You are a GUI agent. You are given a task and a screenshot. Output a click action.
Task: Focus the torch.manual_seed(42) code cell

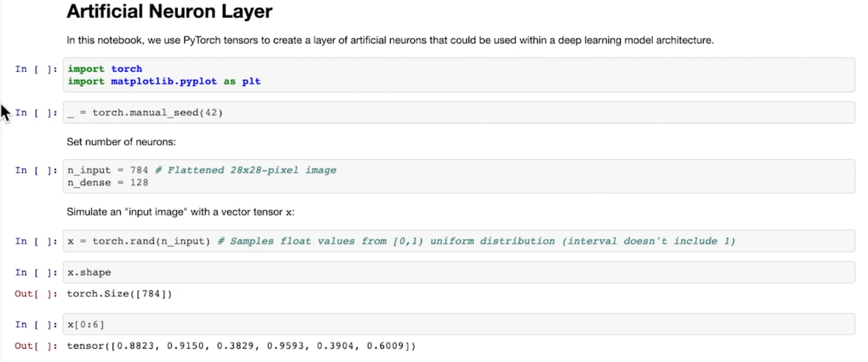[x=458, y=113]
